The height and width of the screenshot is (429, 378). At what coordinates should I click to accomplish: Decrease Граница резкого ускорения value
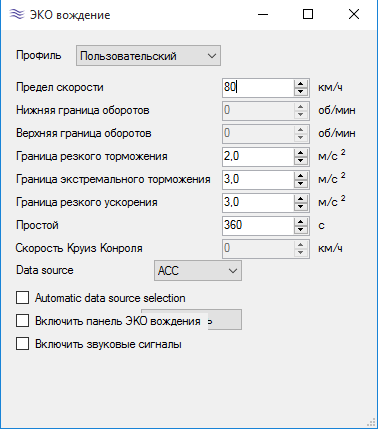[x=301, y=207]
